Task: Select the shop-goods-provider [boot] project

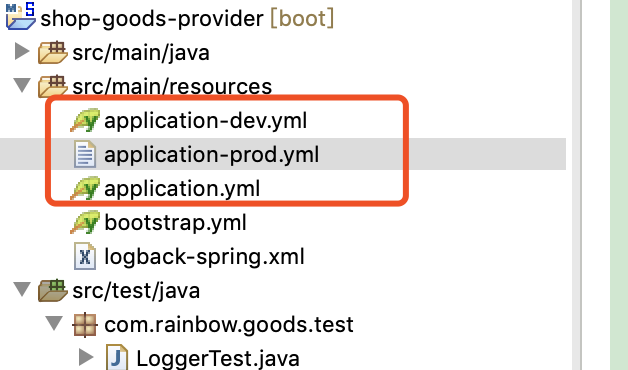Action: 187,18
